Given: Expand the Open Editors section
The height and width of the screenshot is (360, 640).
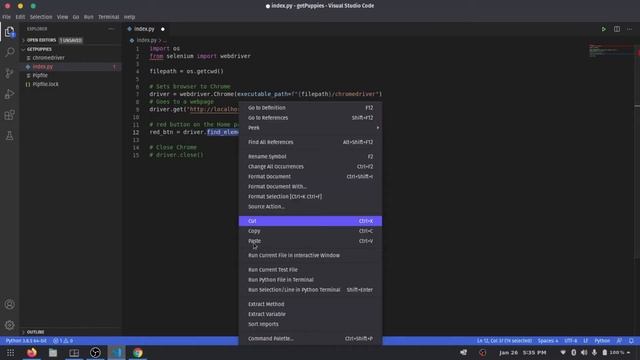Looking at the screenshot, I should (41, 40).
